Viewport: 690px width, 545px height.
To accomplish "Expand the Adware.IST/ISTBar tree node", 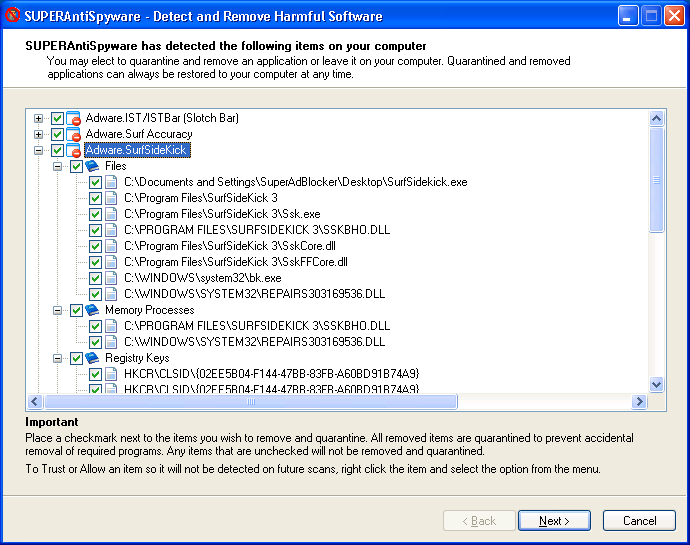I will [39, 118].
